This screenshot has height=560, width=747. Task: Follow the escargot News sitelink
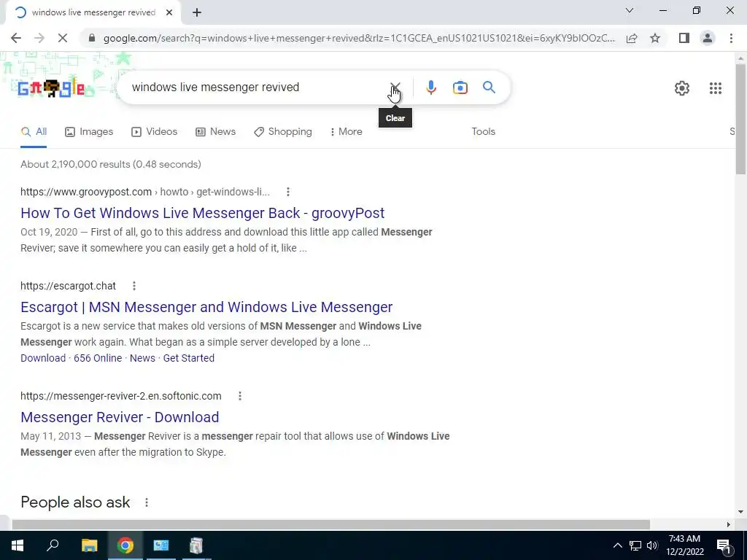142,358
